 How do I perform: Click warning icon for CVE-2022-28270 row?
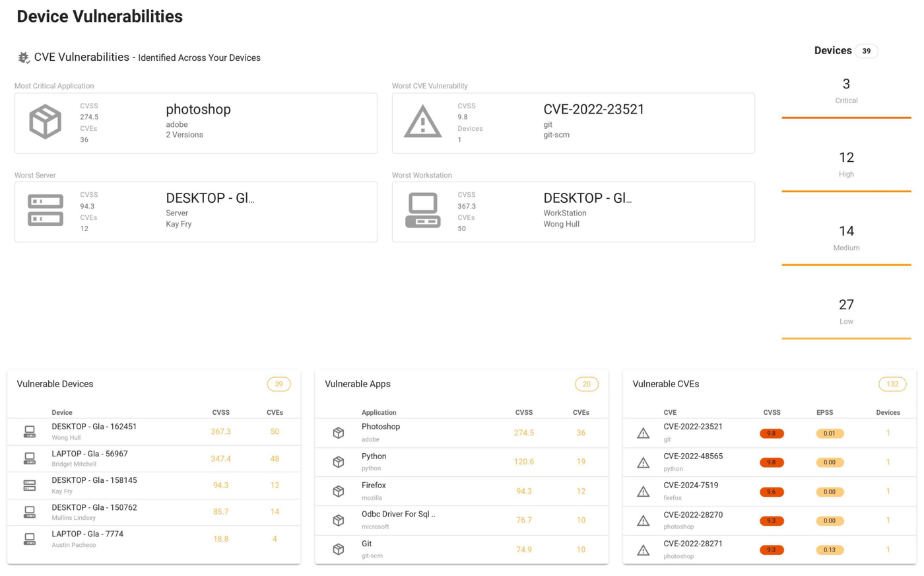pyautogui.click(x=643, y=521)
